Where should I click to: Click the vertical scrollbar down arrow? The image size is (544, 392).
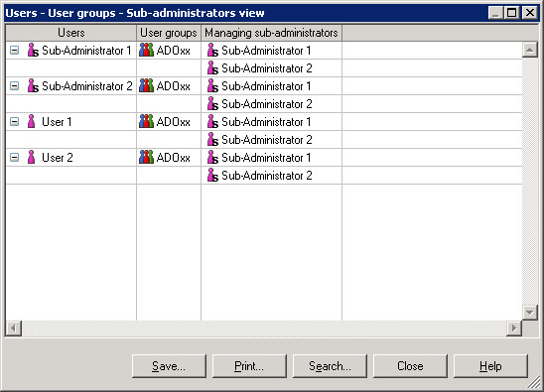pos(530,313)
